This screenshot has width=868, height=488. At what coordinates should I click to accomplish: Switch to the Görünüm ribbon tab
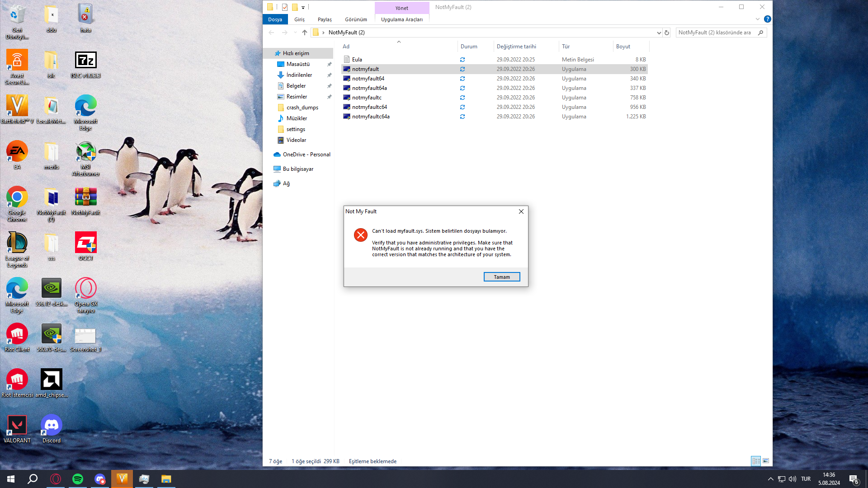[x=356, y=19]
